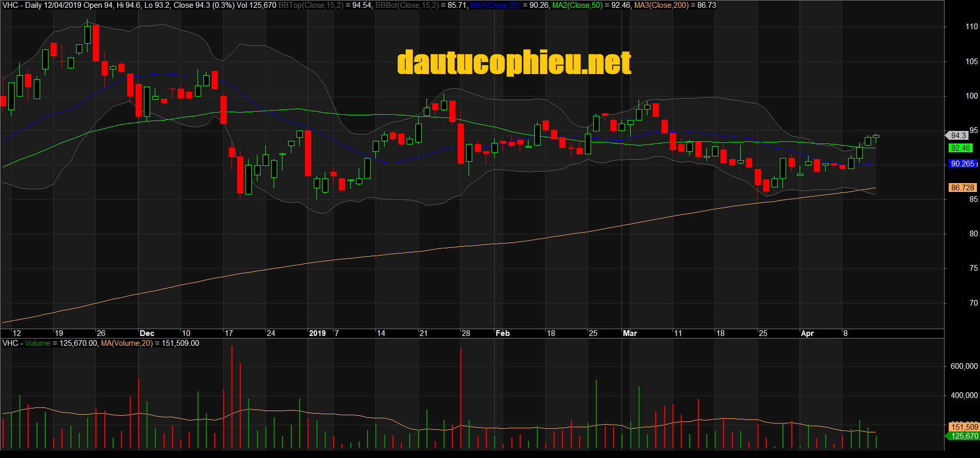Click the orange 151,509 volume average tag
This screenshot has height=458, width=980.
tap(964, 427)
